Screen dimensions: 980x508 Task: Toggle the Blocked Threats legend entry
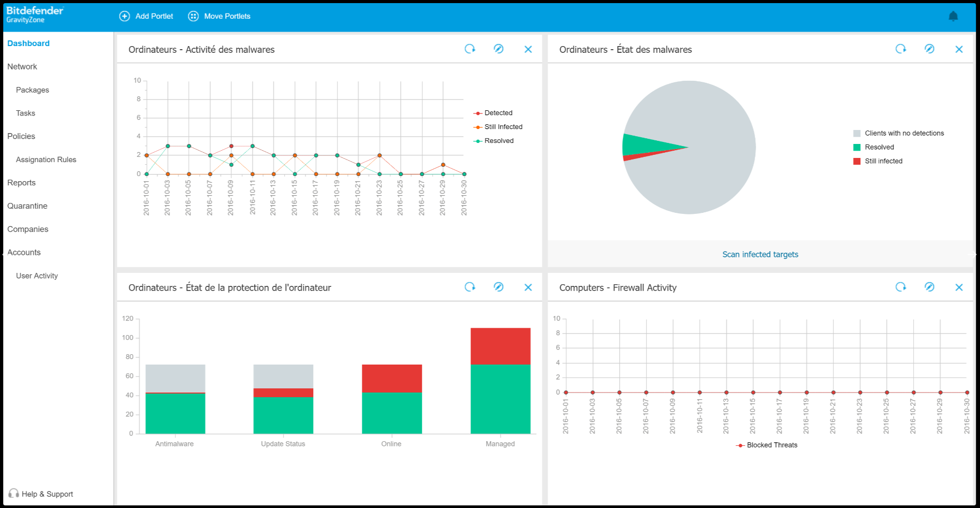point(767,445)
